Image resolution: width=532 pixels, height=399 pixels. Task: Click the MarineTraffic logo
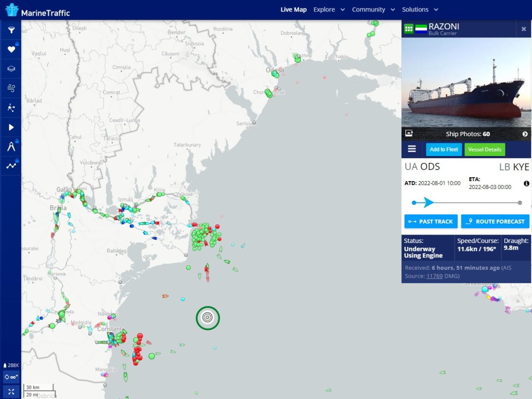(x=38, y=10)
